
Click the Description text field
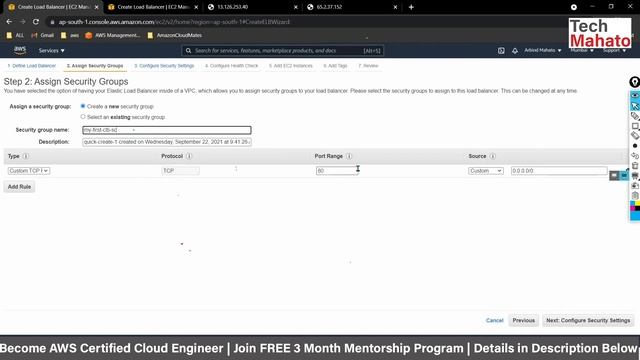pyautogui.click(x=167, y=142)
